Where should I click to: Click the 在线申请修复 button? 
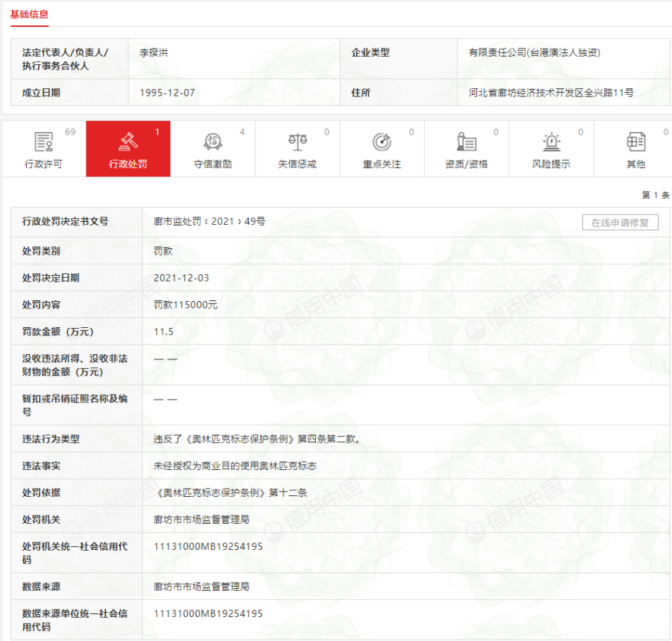coord(620,223)
